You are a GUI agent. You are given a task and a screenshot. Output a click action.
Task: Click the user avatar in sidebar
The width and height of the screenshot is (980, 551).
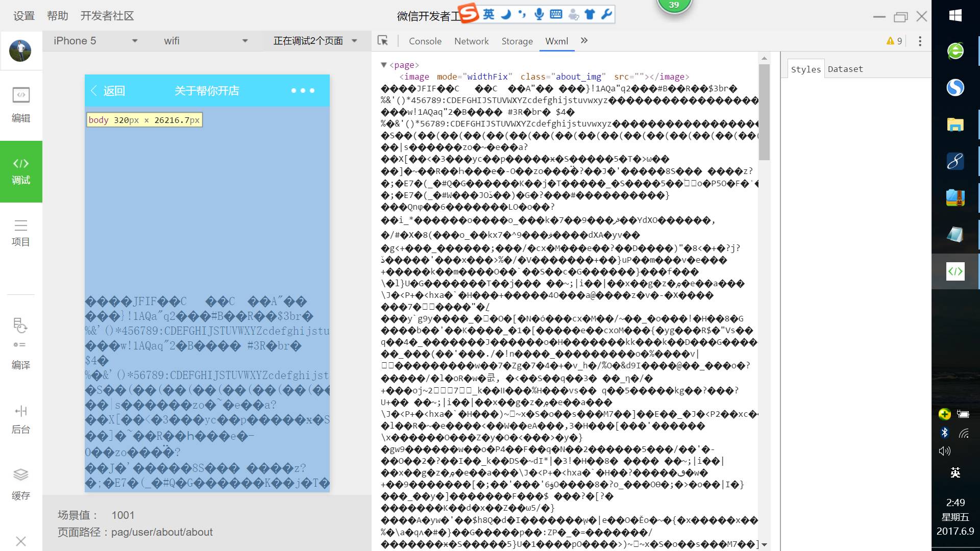[20, 51]
